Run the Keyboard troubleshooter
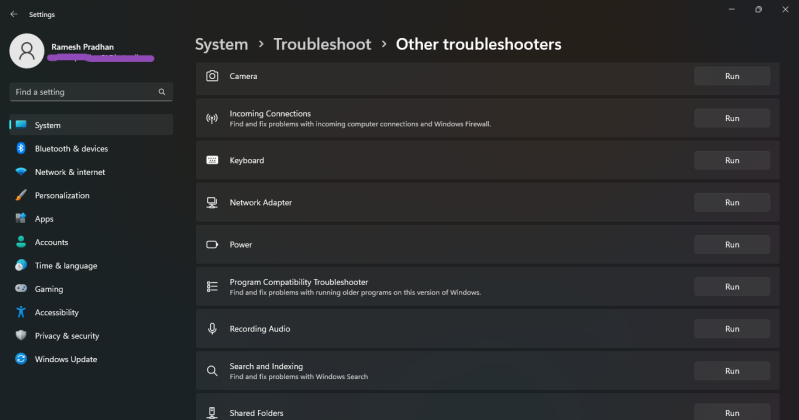The width and height of the screenshot is (799, 420). (732, 160)
